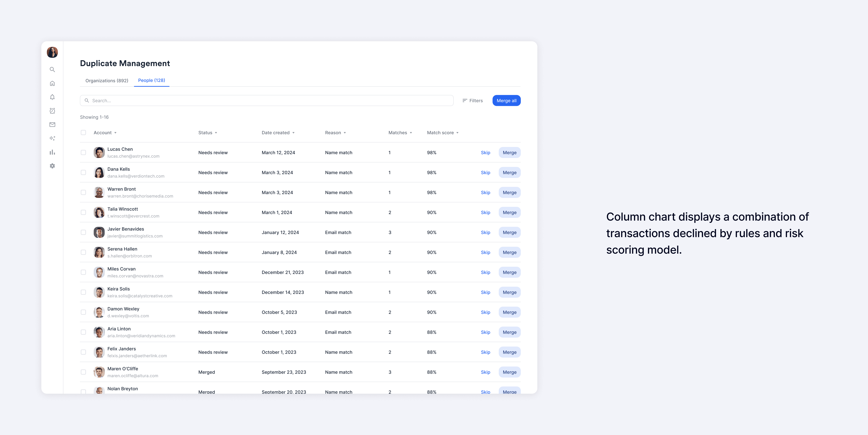Viewport: 868px width, 435px height.
Task: Click the alarm clock reminders icon
Action: coord(52,111)
